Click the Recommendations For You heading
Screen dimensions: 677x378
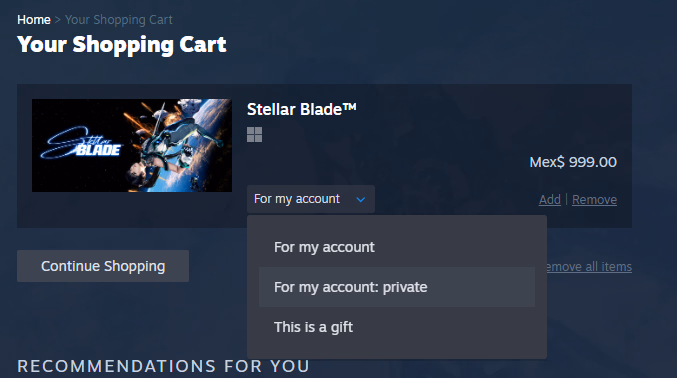(163, 366)
